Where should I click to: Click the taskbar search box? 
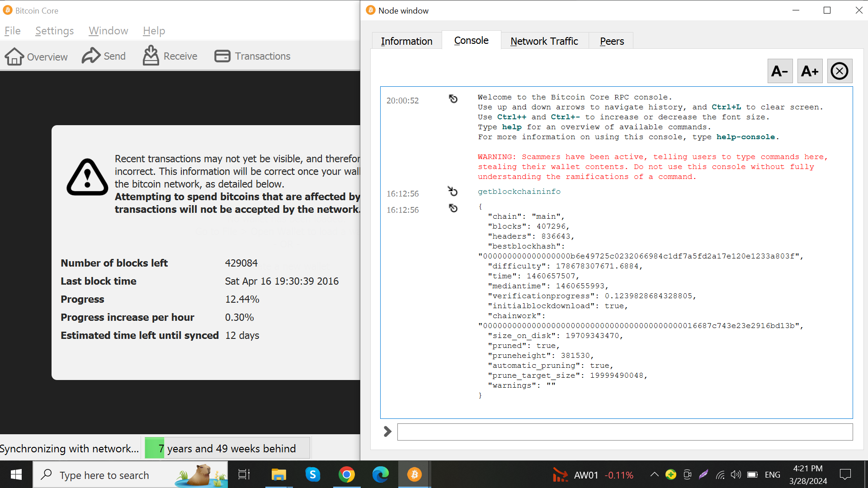[x=130, y=474]
